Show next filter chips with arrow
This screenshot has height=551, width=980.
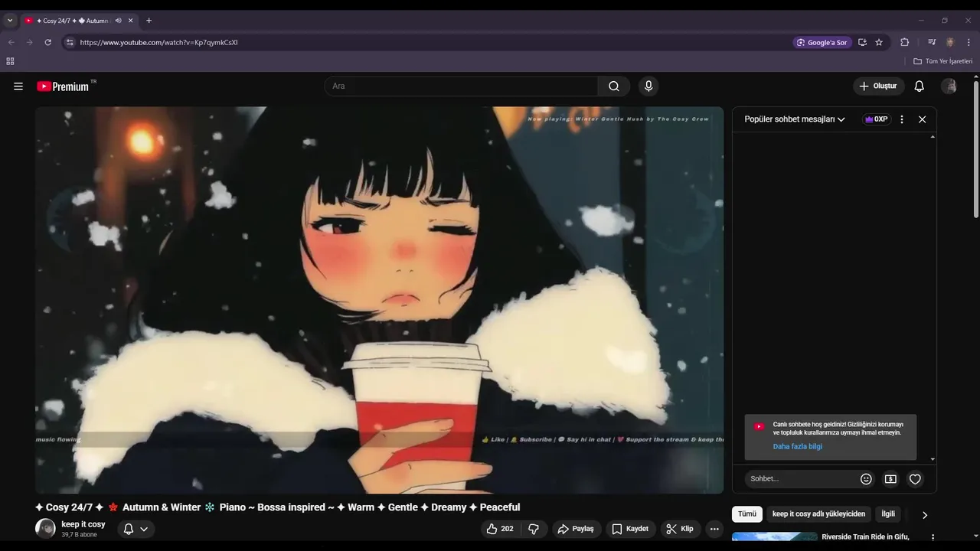point(924,515)
